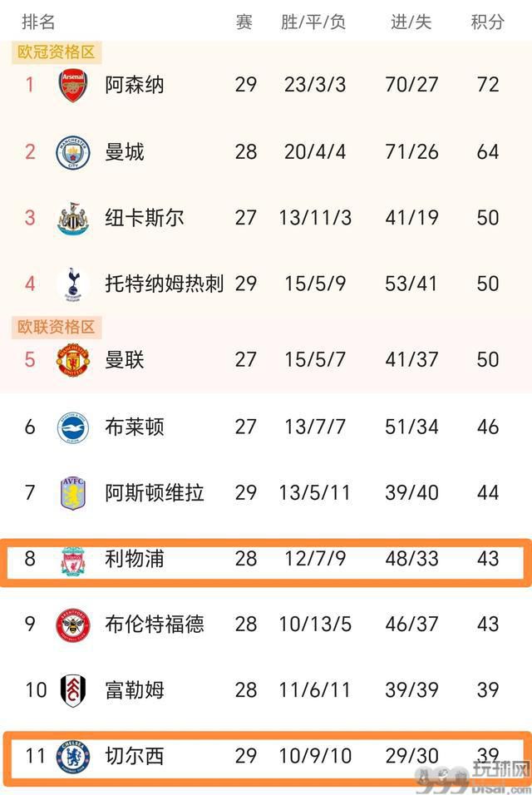Open the Manchester City crest icon
Image resolution: width=532 pixels, height=795 pixels.
click(x=73, y=152)
